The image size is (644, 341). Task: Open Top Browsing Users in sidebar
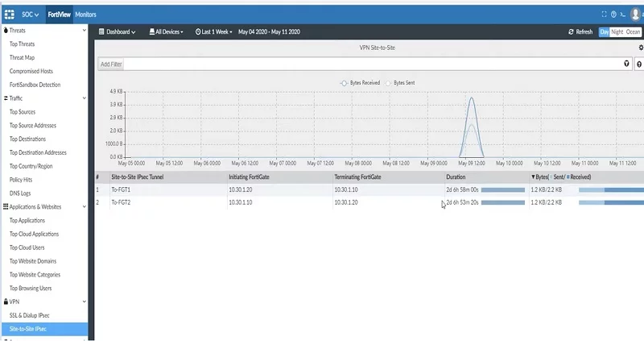31,289
